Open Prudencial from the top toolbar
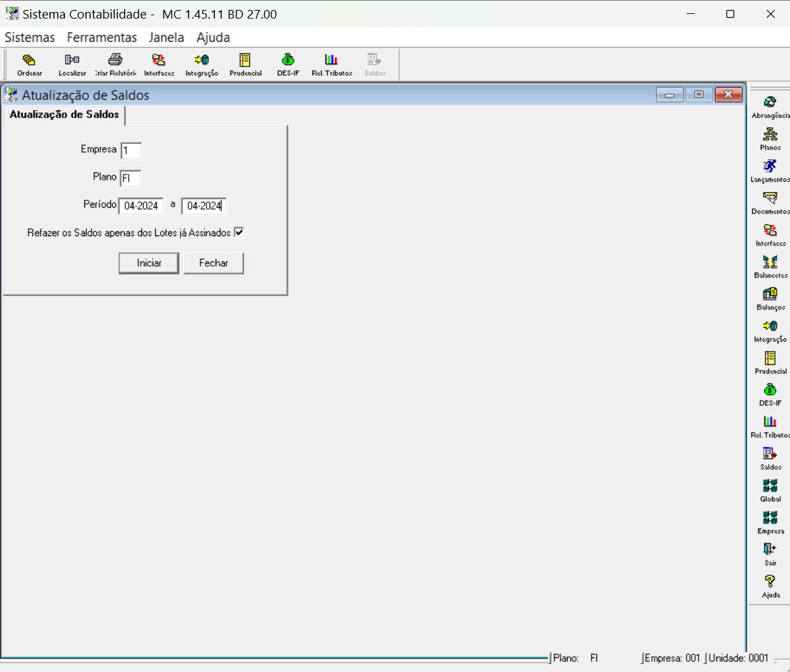 (x=245, y=65)
